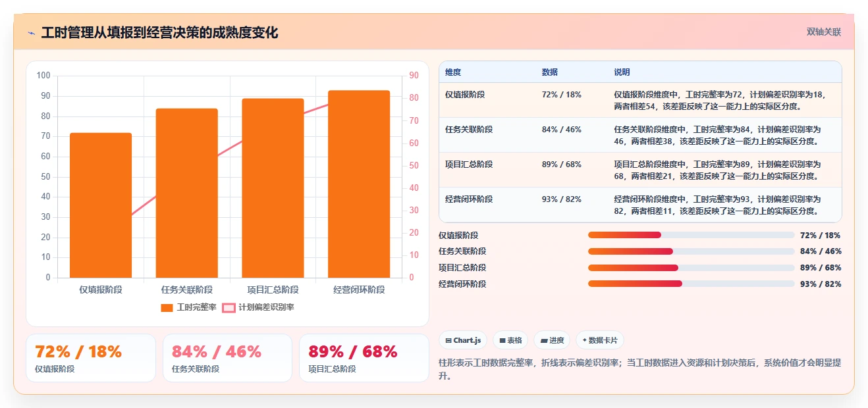
Task: Click the footnote starting with 柱形表示工时数据完整率
Action: 639,369
